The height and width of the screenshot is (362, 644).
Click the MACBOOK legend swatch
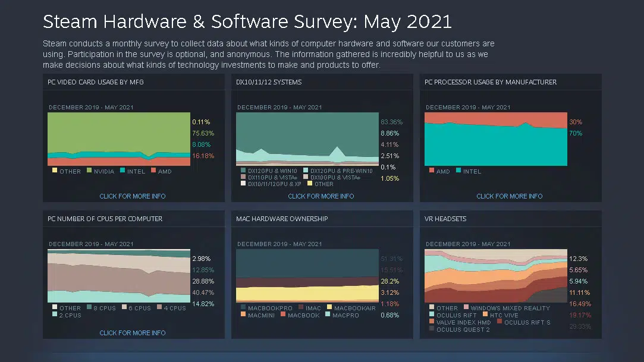coord(283,314)
